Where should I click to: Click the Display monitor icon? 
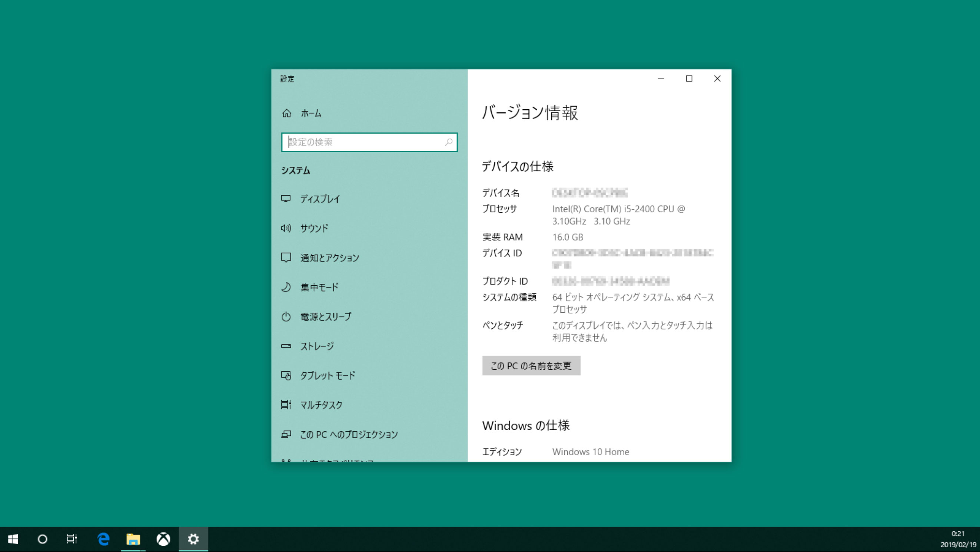click(x=286, y=199)
